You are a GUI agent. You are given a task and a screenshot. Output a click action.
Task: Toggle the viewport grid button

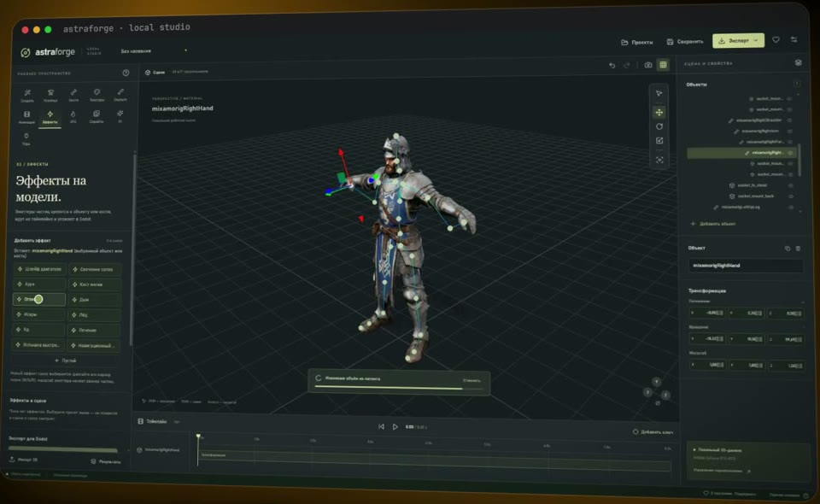click(x=663, y=65)
